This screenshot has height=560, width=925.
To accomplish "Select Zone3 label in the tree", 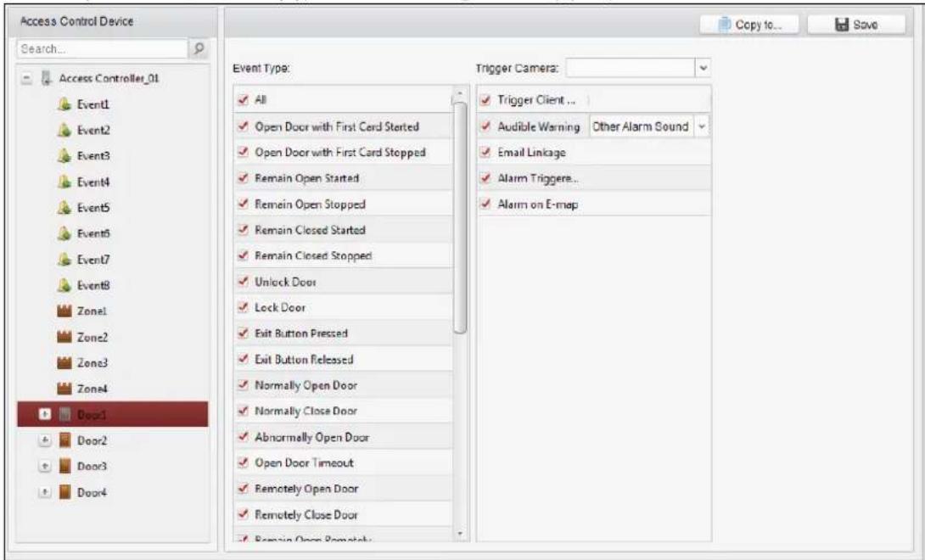I will pos(92,363).
